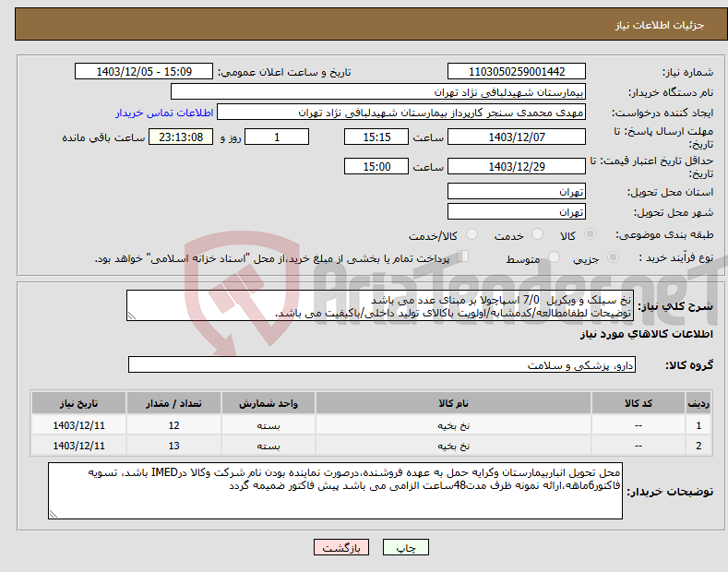
Task: Toggle the اسناد خزانه اسلامی payment checkbox
Action: [462, 256]
